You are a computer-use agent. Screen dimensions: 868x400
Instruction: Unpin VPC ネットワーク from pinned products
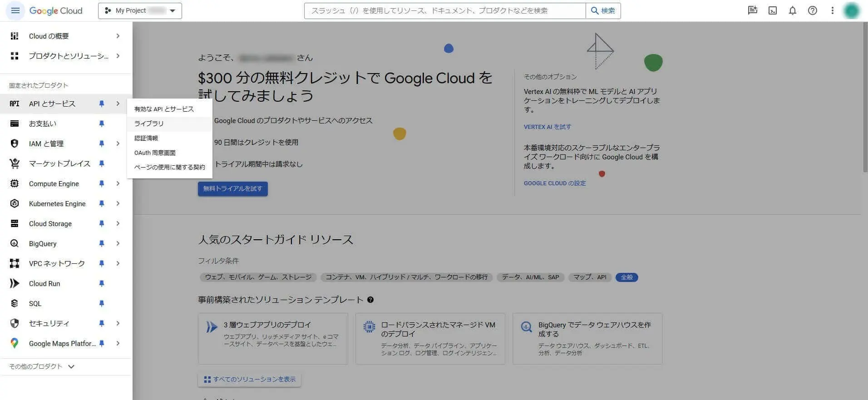point(102,263)
